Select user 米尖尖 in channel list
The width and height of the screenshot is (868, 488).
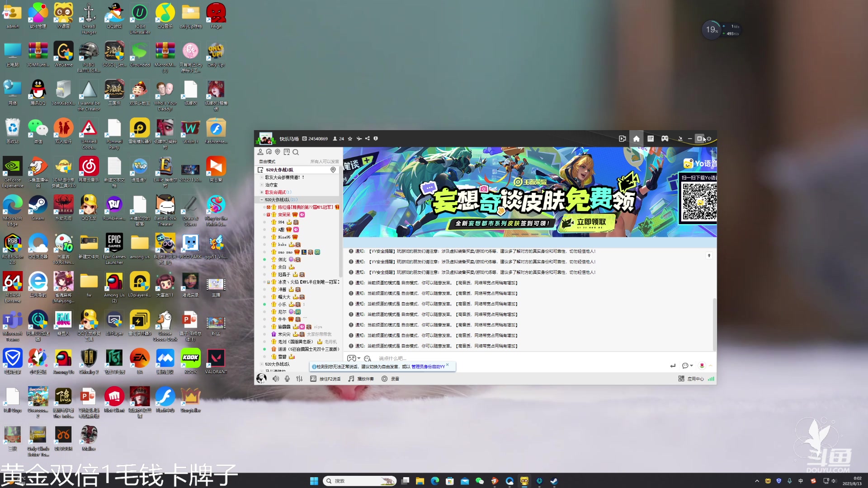(284, 334)
